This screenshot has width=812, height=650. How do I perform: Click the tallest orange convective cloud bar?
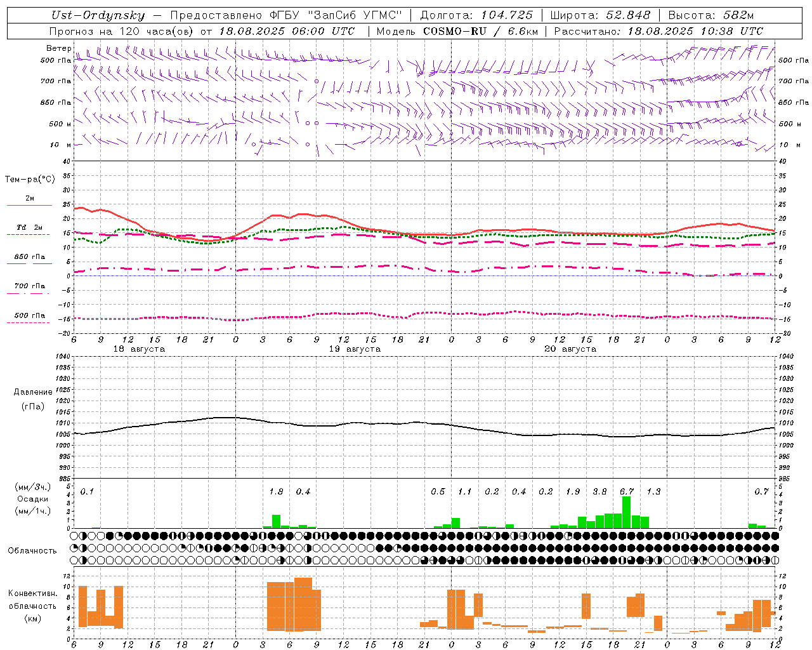303,604
